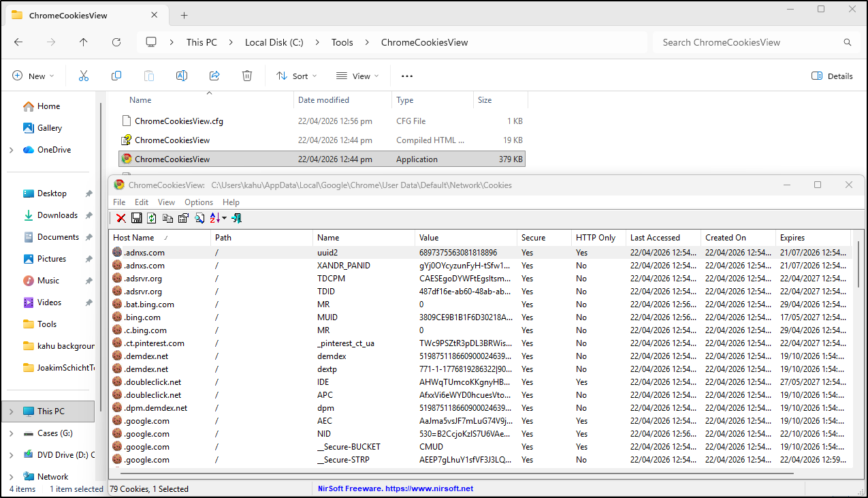This screenshot has height=498, width=868.
Task: Click the red X delete cookies toolbar icon
Action: click(120, 218)
